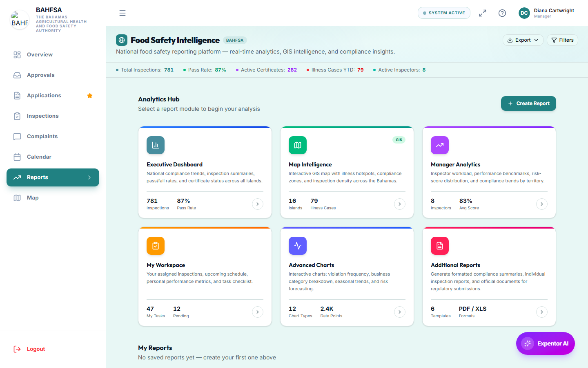This screenshot has width=588, height=368.
Task: Open Approvals in the sidebar
Action: click(x=53, y=75)
